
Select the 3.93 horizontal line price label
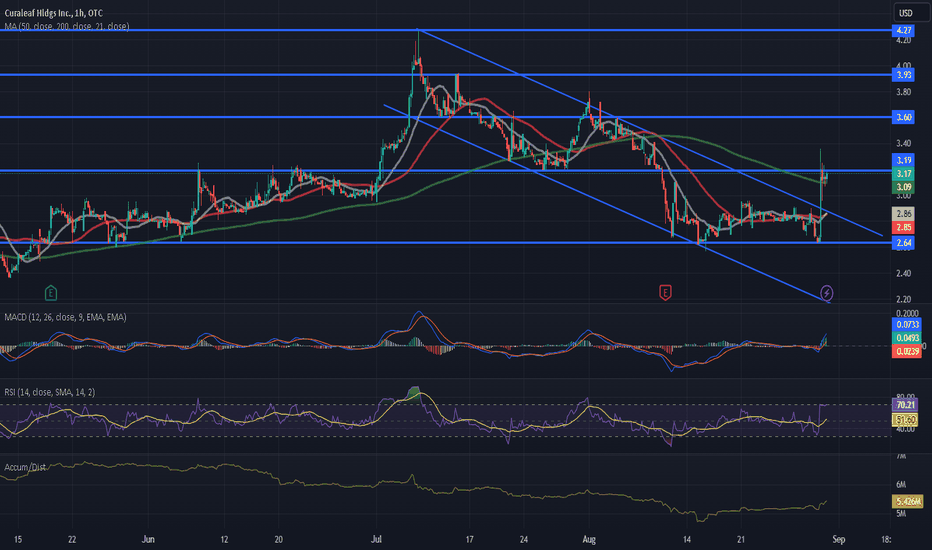point(903,75)
